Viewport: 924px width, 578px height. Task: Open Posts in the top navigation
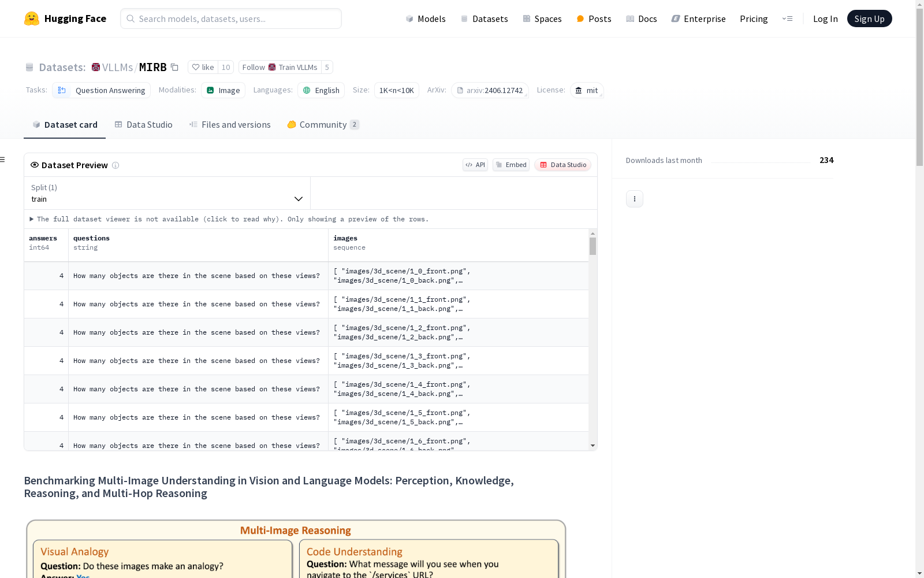594,18
